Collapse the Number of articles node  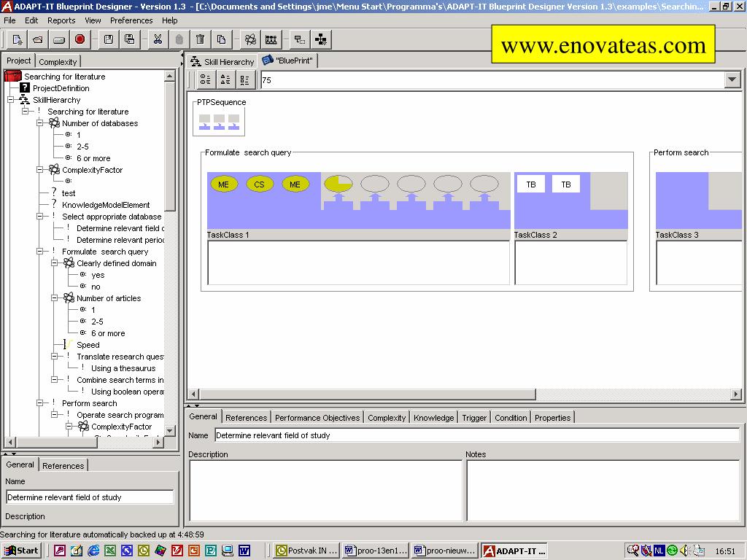[54, 298]
